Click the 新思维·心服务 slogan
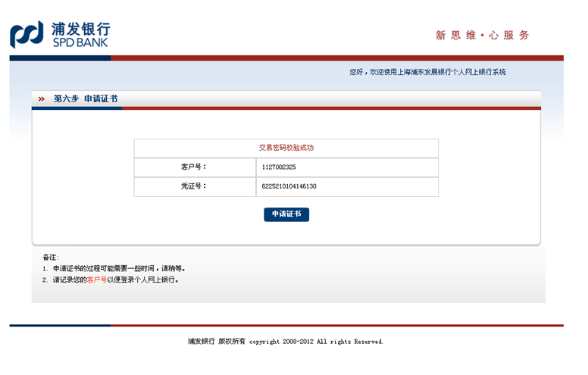 (482, 35)
